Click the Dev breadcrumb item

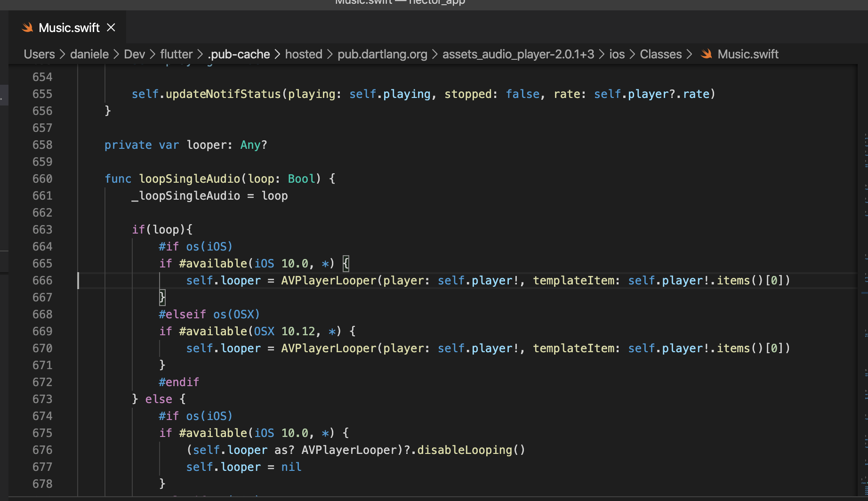pos(134,54)
